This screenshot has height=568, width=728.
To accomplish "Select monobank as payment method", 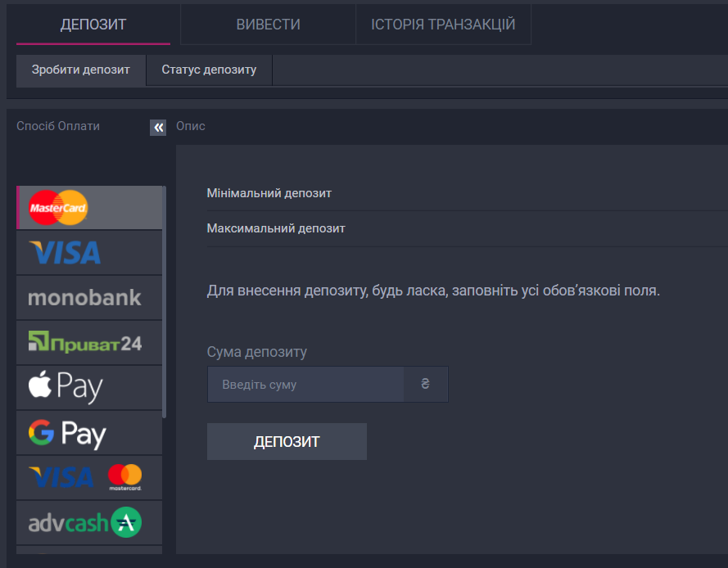I will pyautogui.click(x=89, y=297).
